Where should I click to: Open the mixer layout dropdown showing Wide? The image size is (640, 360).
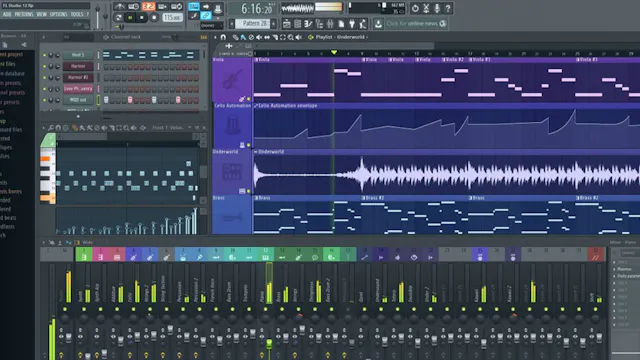88,242
